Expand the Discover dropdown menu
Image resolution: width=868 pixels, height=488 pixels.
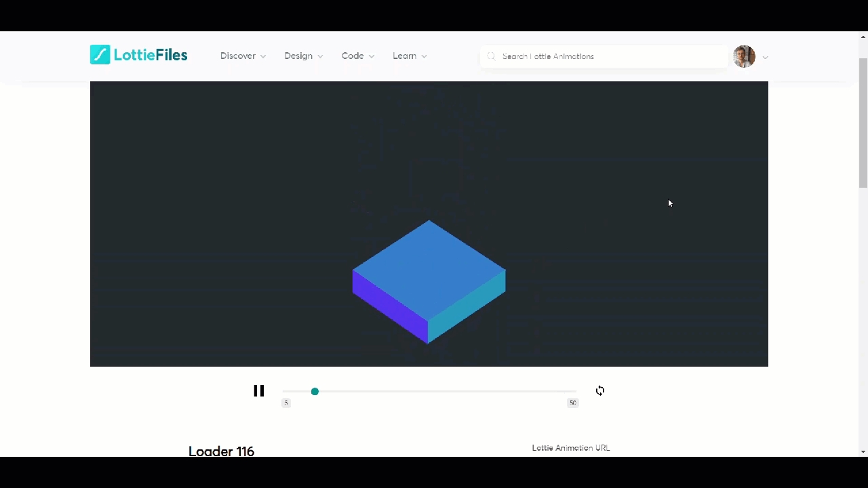pos(243,56)
